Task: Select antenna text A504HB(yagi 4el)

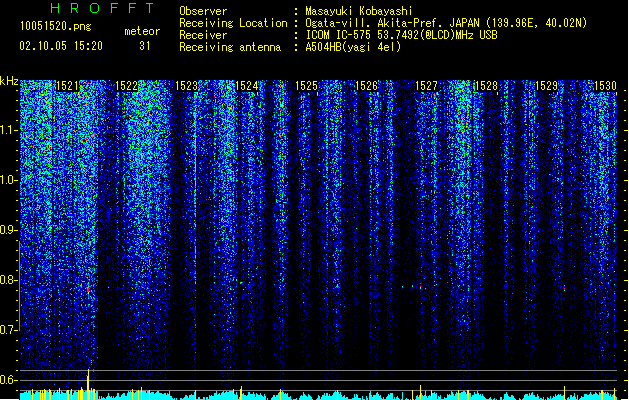Action: coord(353,47)
